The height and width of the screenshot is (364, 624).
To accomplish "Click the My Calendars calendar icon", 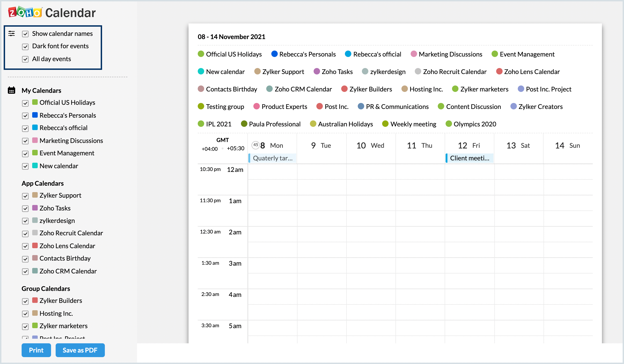I will 11,90.
